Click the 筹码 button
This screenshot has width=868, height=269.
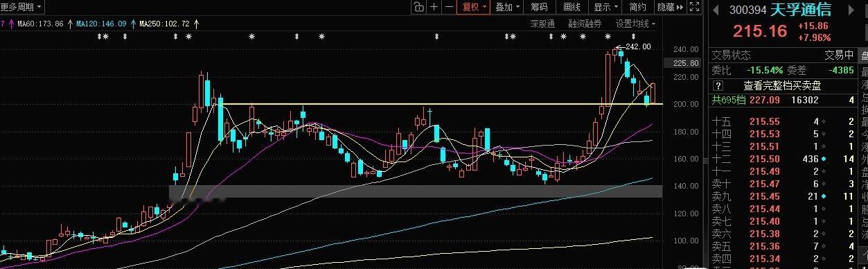tap(540, 7)
